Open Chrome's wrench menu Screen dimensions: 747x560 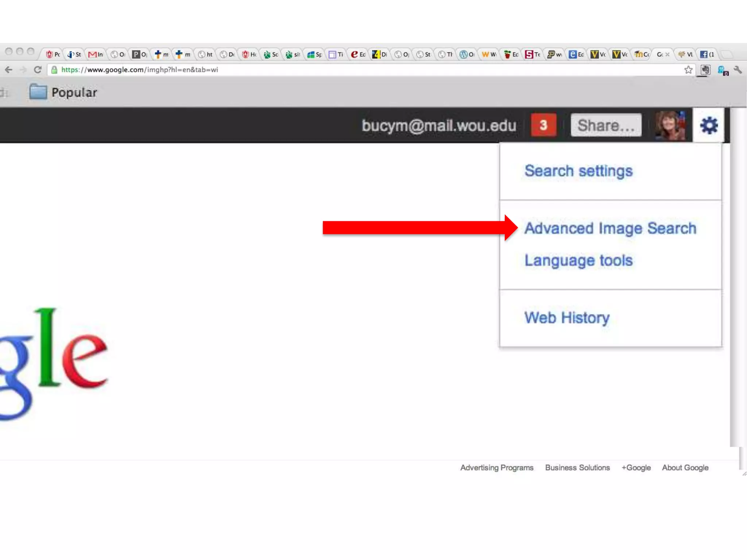pyautogui.click(x=738, y=70)
